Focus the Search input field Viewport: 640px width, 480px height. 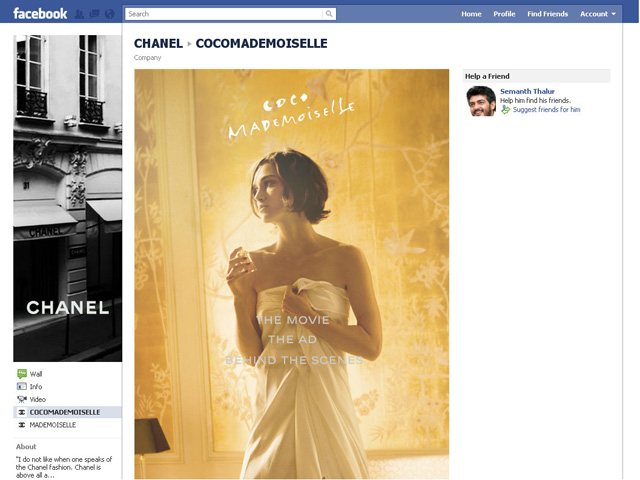[x=224, y=14]
